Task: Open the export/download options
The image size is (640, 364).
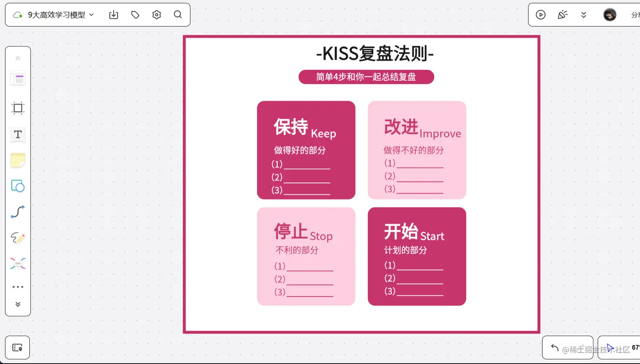Action: tap(113, 14)
